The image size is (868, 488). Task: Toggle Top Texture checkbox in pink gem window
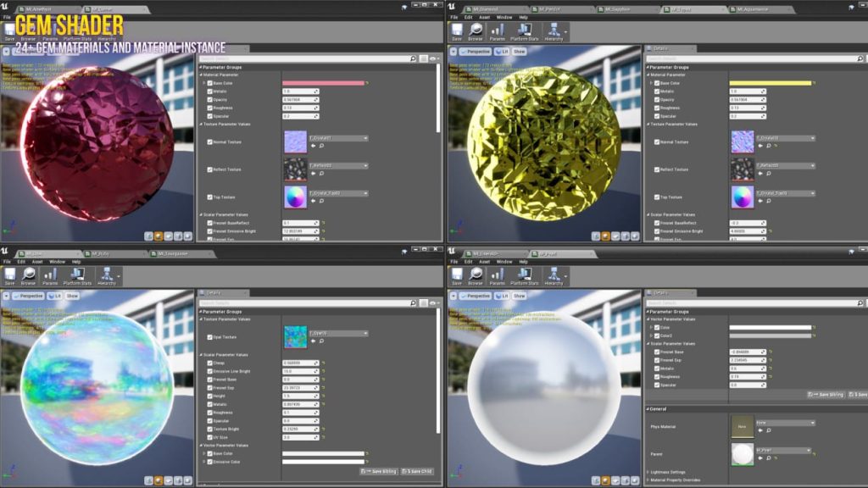click(210, 197)
